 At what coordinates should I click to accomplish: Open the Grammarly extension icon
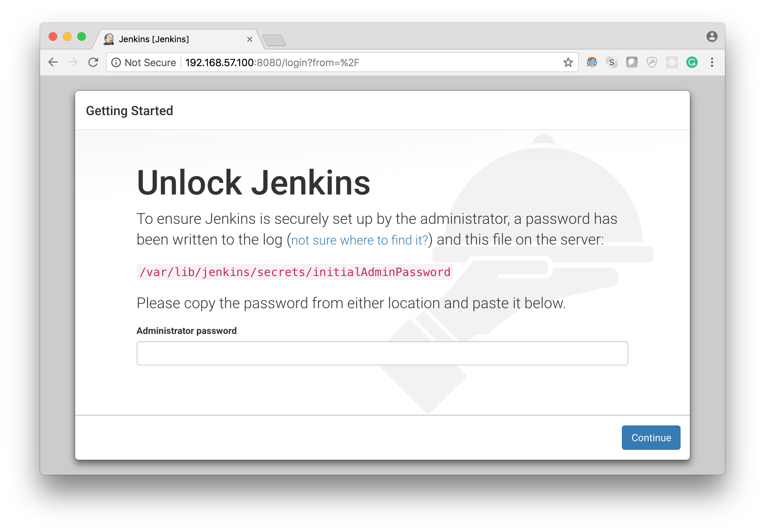coord(692,63)
